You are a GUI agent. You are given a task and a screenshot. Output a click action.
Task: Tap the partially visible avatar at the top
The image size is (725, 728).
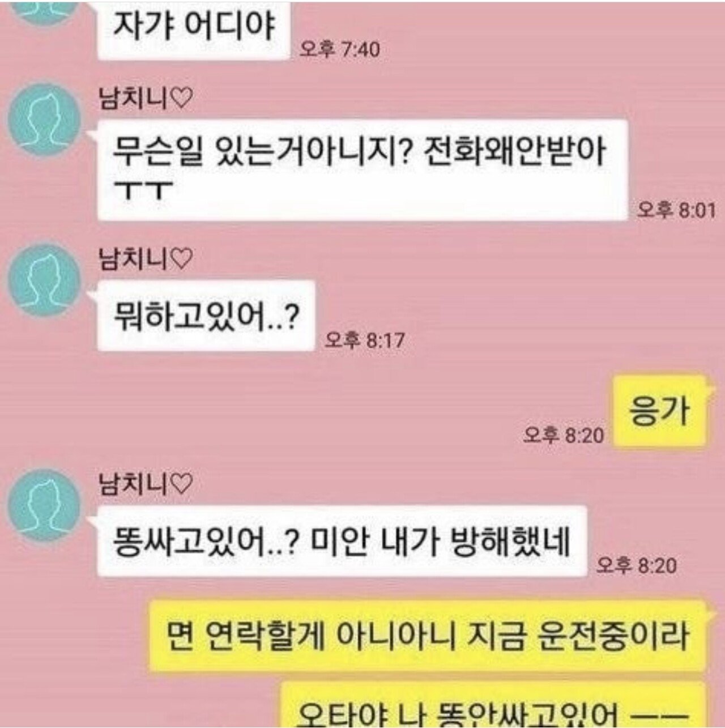[x=44, y=12]
